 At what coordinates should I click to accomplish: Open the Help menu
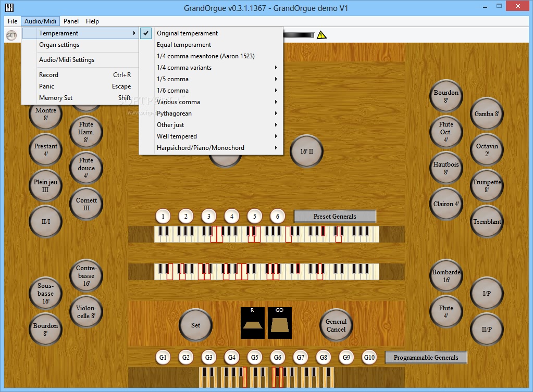click(92, 21)
